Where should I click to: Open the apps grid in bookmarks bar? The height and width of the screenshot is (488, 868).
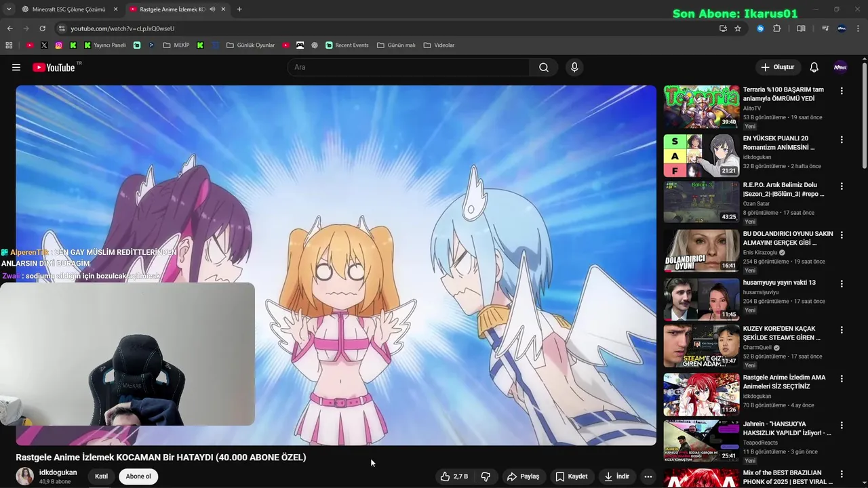9,45
